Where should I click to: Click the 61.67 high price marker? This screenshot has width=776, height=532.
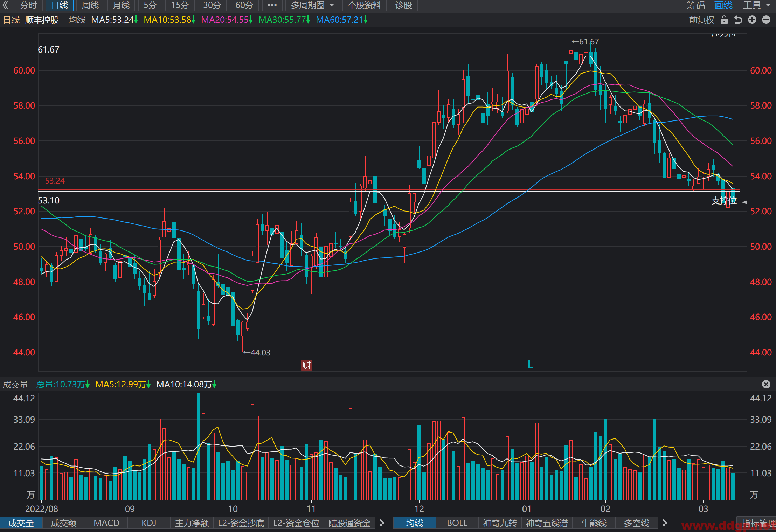point(586,42)
